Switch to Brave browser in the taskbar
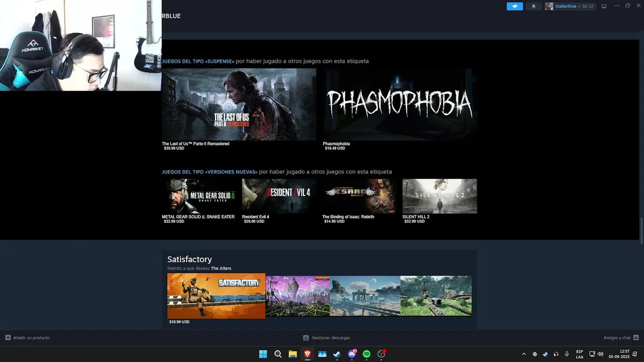 coord(307,354)
